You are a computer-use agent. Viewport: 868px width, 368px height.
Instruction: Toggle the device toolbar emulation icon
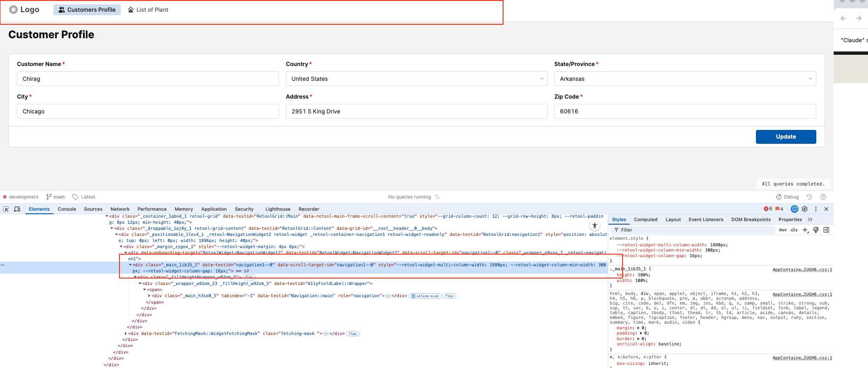pyautogui.click(x=17, y=209)
